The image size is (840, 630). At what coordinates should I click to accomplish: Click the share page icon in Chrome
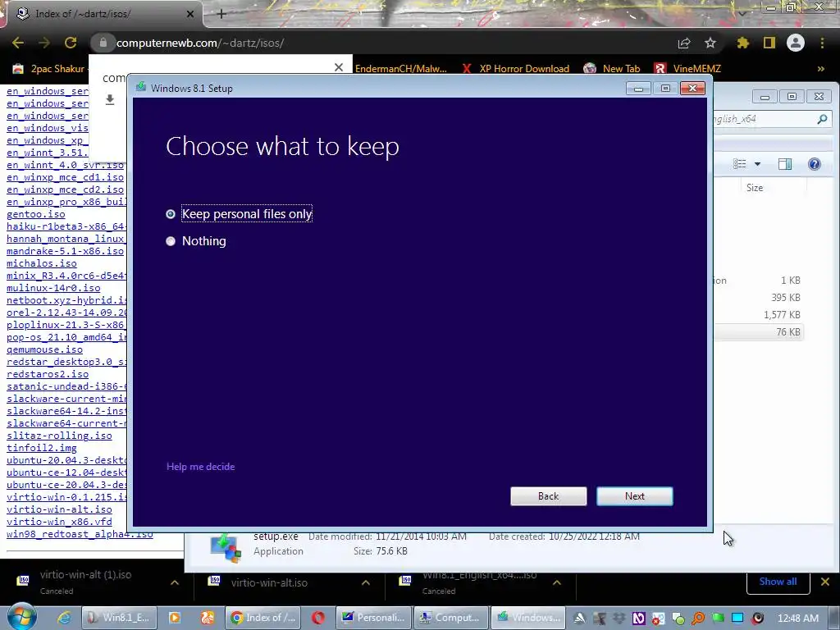tap(684, 43)
